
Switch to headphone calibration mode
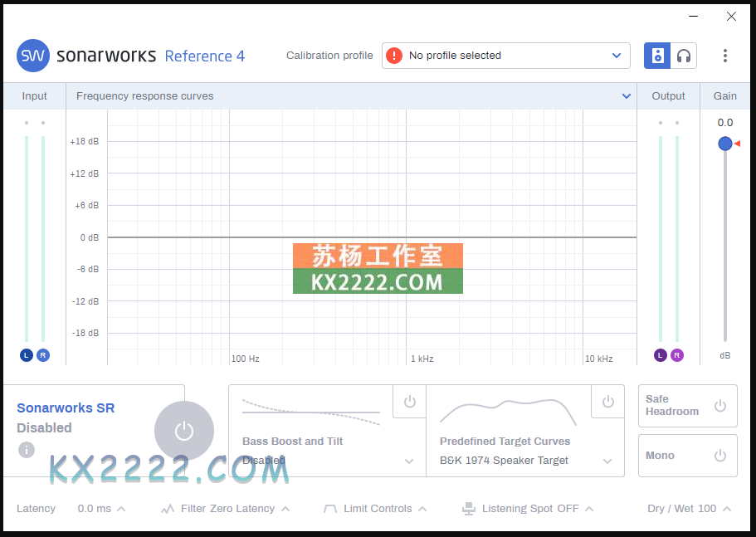coord(683,56)
